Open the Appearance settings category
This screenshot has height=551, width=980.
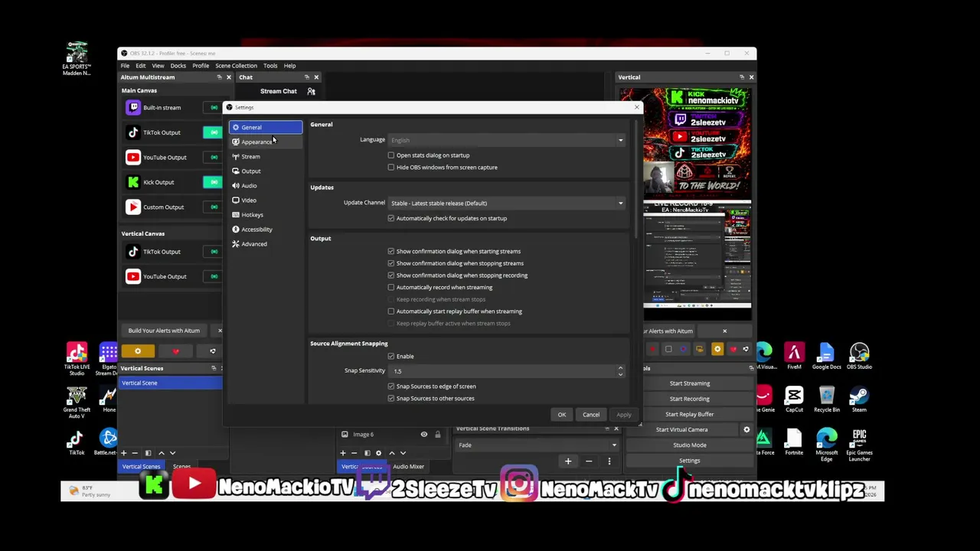click(265, 142)
